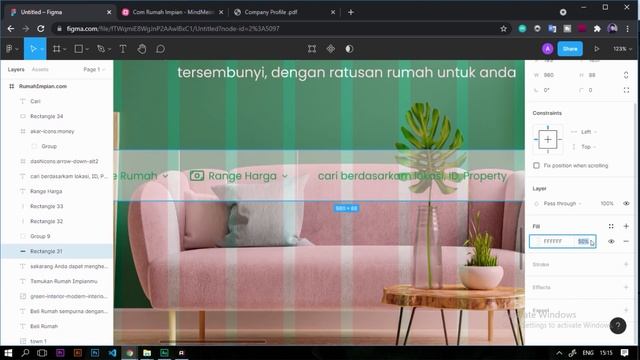This screenshot has height=360, width=640.
Task: Switch to the Com Rumah Impian MindMeister tab
Action: click(173, 12)
